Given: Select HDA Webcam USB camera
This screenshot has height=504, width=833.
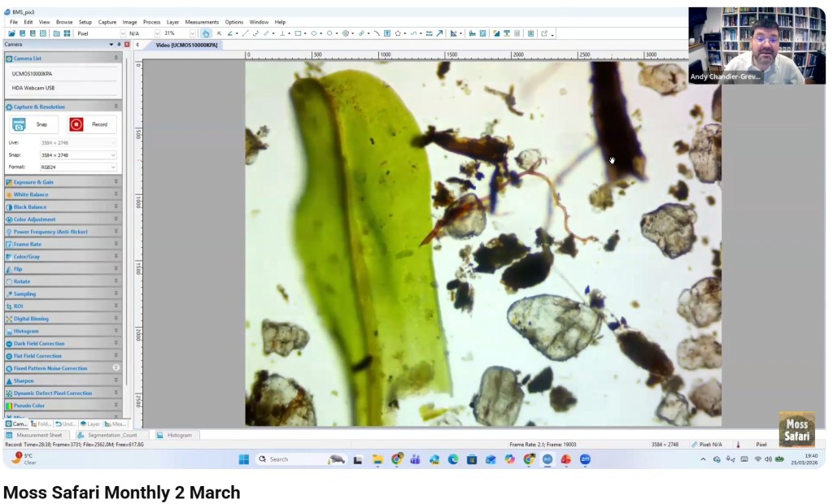Looking at the screenshot, I should pyautogui.click(x=33, y=88).
